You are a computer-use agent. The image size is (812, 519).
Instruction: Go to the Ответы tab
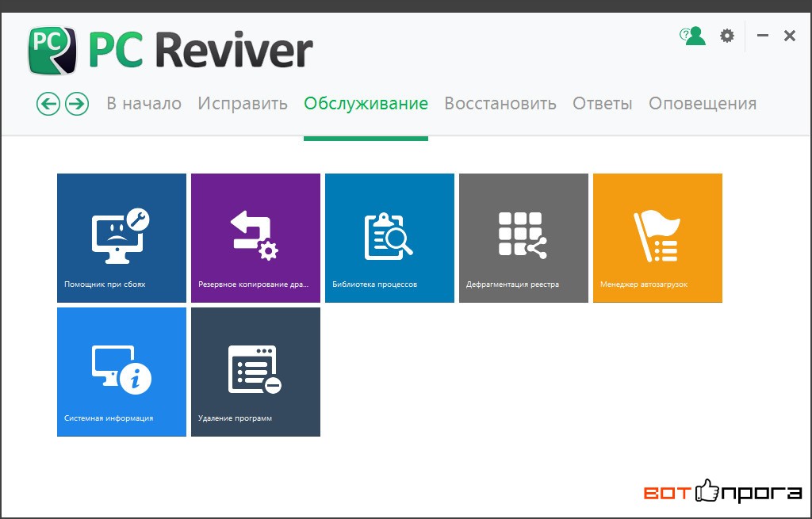[603, 104]
